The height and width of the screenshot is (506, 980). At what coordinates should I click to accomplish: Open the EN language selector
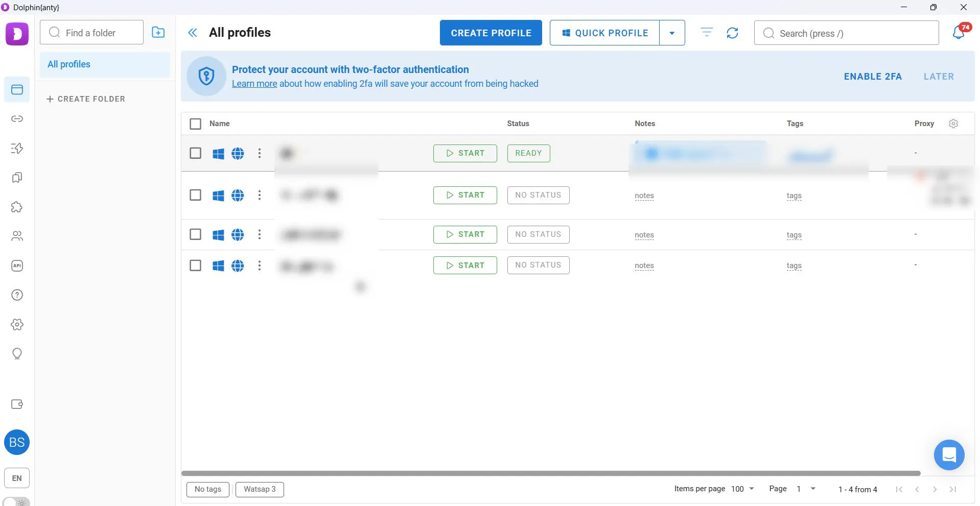[x=17, y=478]
